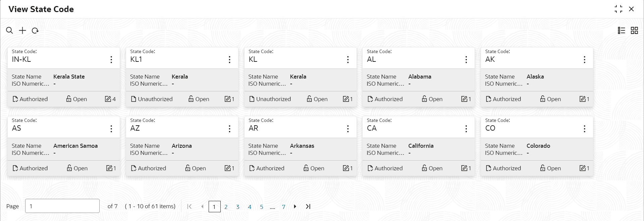Switch to tile grid view layout
Viewport: 644px width, 221px height.
pos(634,31)
